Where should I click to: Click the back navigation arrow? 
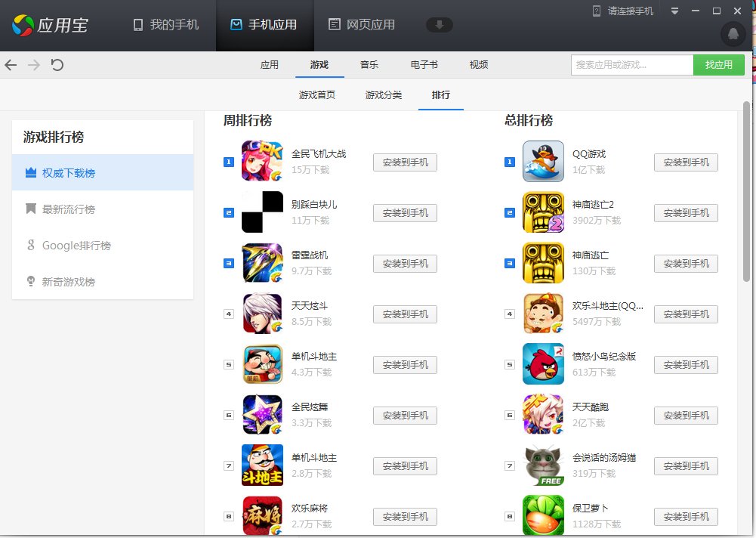(x=11, y=65)
